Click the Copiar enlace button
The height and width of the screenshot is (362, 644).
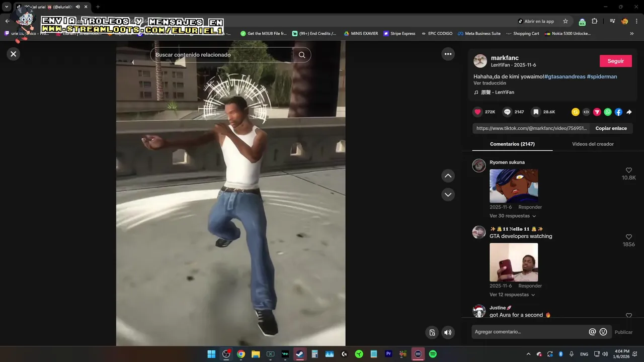point(611,128)
